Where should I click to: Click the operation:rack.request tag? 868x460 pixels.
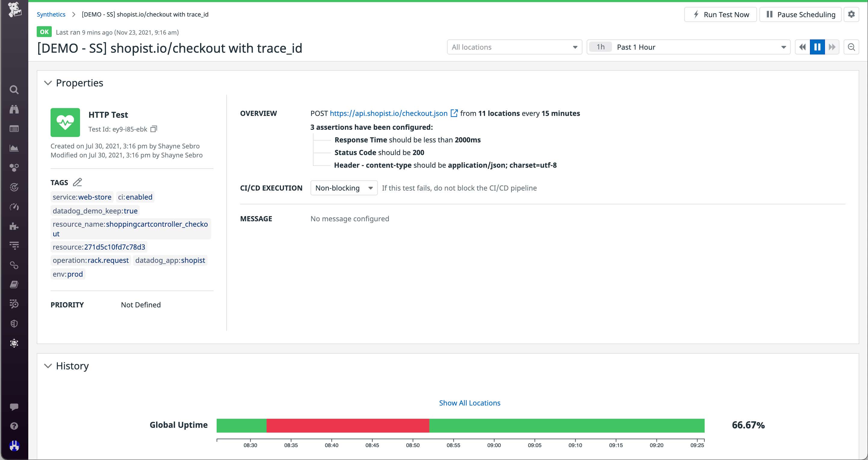click(91, 260)
